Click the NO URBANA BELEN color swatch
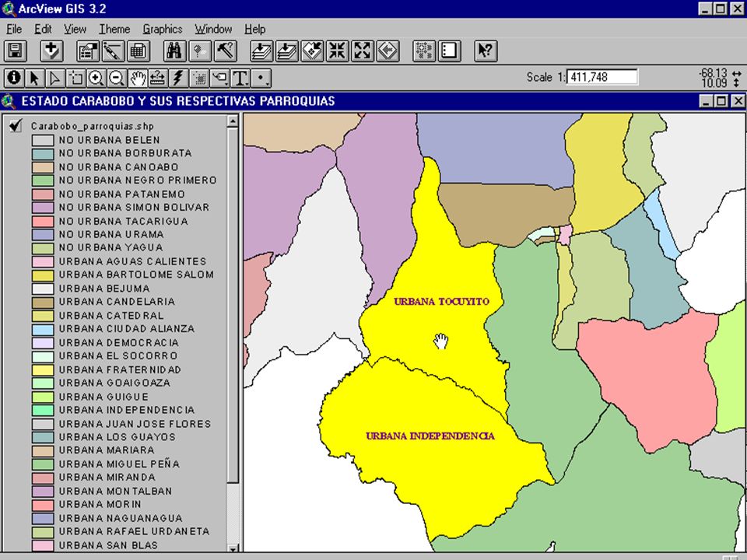The width and height of the screenshot is (747, 560). (42, 140)
